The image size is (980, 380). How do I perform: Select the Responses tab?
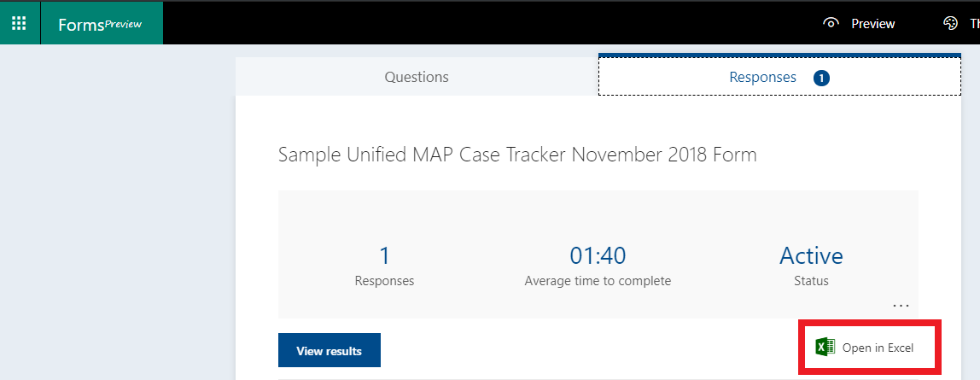click(762, 77)
